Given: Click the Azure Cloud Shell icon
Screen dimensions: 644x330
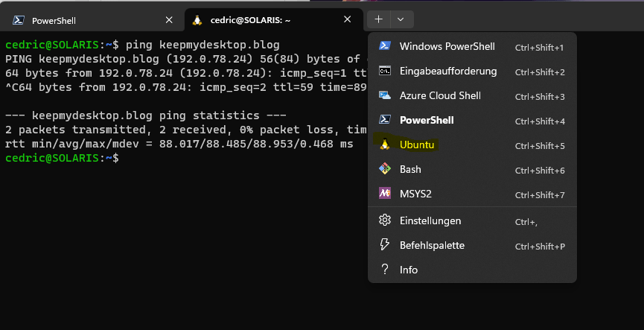Looking at the screenshot, I should pyautogui.click(x=385, y=95).
